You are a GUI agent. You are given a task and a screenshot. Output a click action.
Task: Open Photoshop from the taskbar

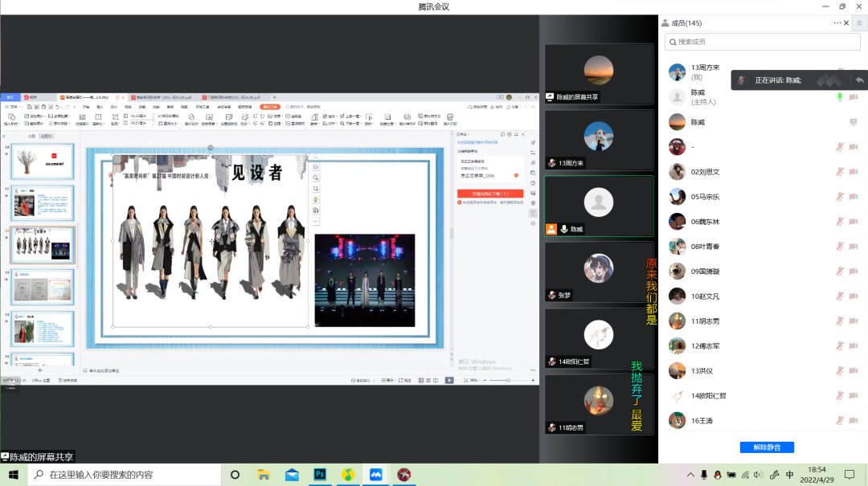click(319, 475)
